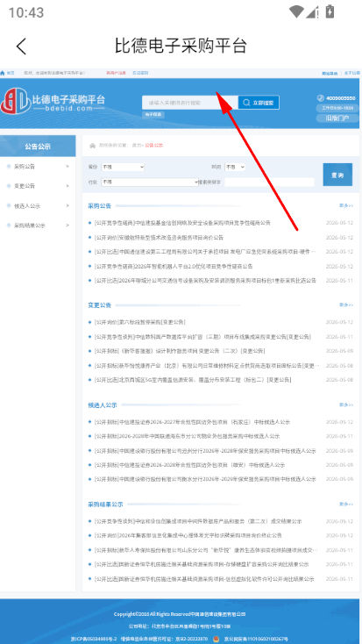The width and height of the screenshot is (362, 644).
Task: Open the 行业 dropdown
Action: 150,182
